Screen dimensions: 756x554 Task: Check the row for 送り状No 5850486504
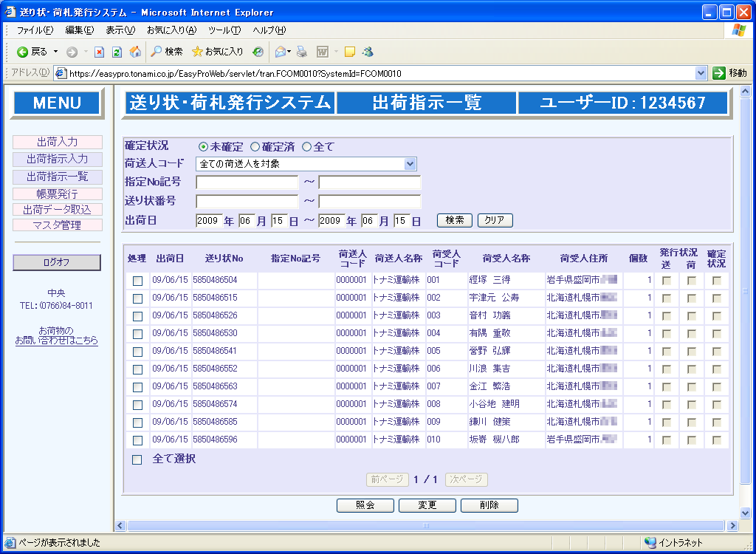[x=137, y=281]
